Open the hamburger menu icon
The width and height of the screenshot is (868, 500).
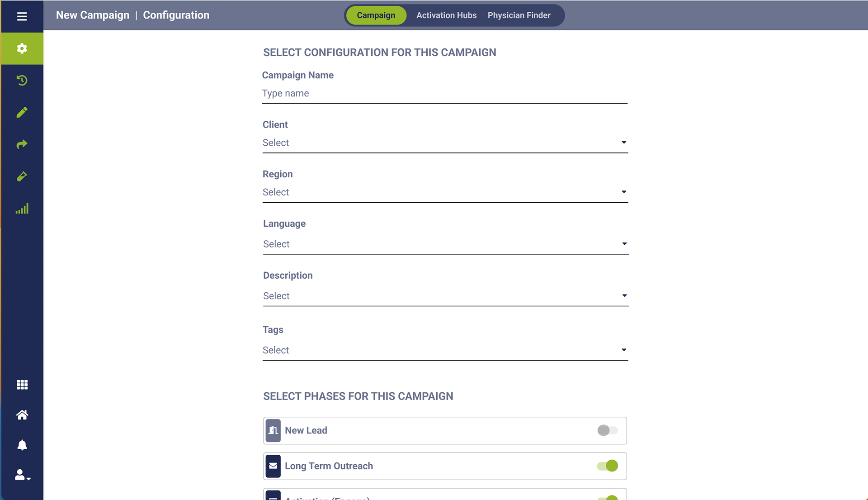[x=22, y=16]
